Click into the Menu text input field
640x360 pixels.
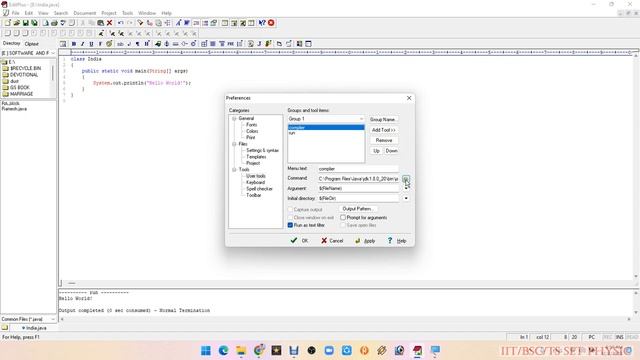358,169
